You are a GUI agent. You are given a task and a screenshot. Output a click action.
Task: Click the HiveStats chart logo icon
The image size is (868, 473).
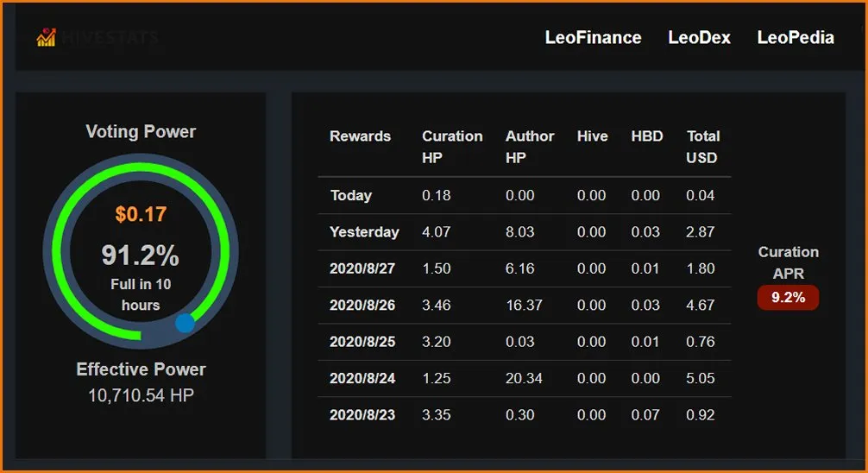point(46,37)
